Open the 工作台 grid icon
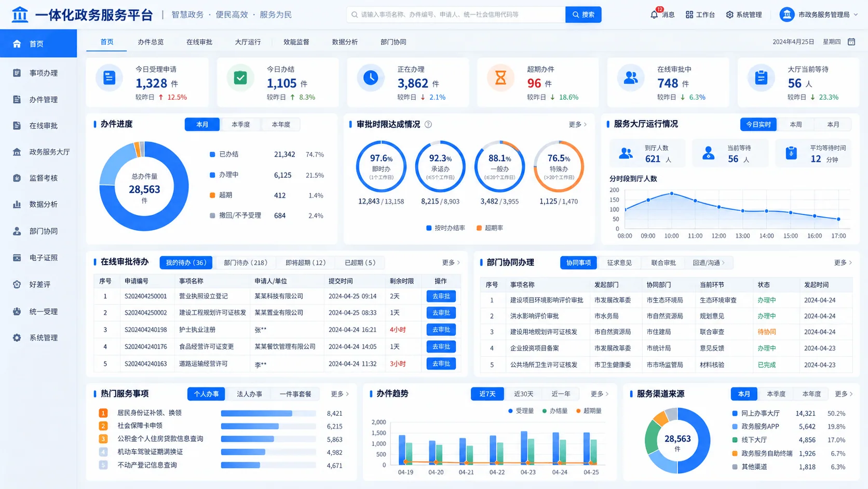The height and width of the screenshot is (489, 868). click(x=689, y=15)
